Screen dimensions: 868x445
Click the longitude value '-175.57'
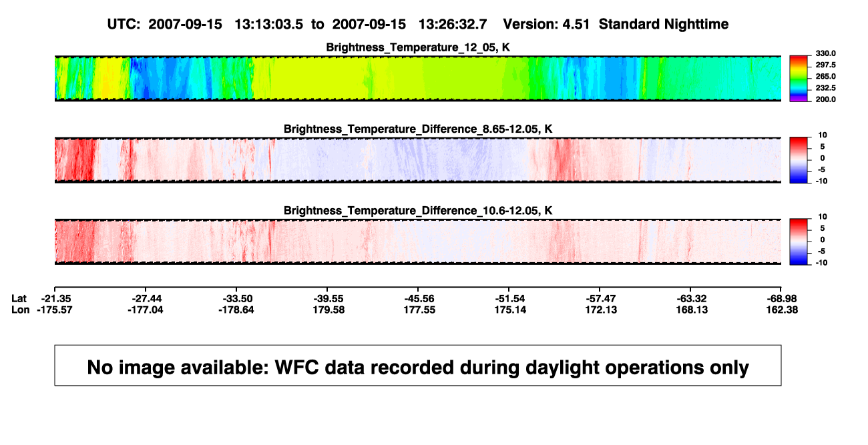(55, 310)
